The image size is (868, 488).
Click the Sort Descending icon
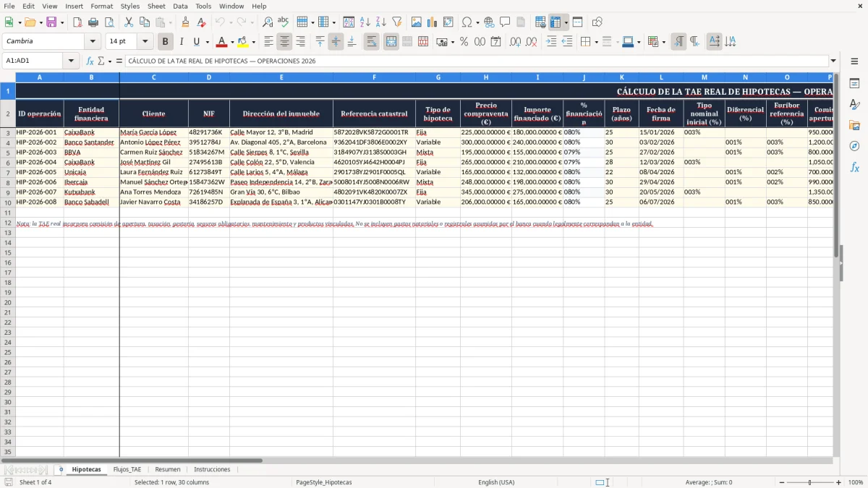380,22
